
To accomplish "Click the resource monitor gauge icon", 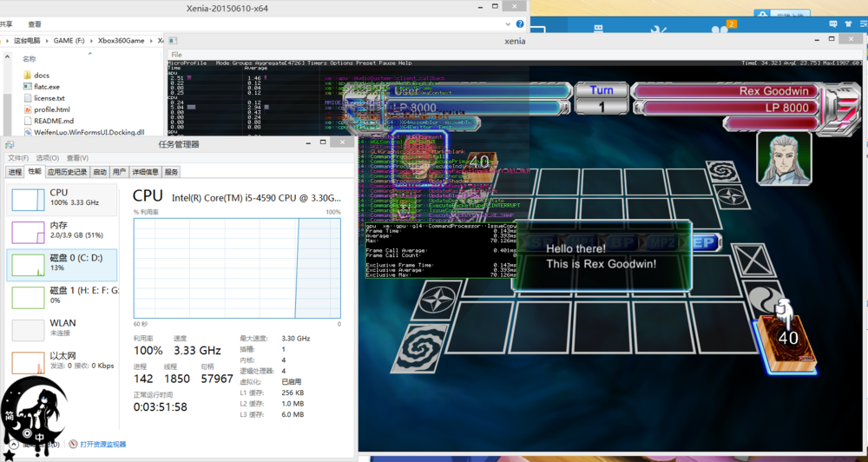I will pyautogui.click(x=73, y=445).
